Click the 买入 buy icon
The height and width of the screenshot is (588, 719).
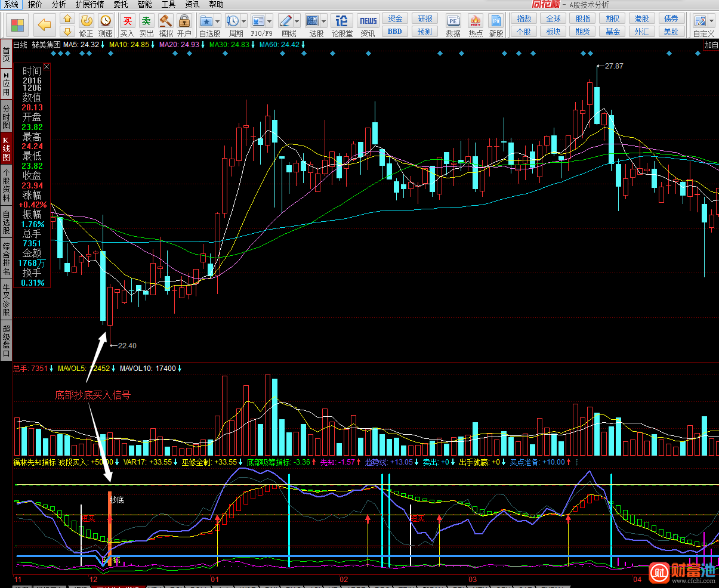tap(127, 25)
